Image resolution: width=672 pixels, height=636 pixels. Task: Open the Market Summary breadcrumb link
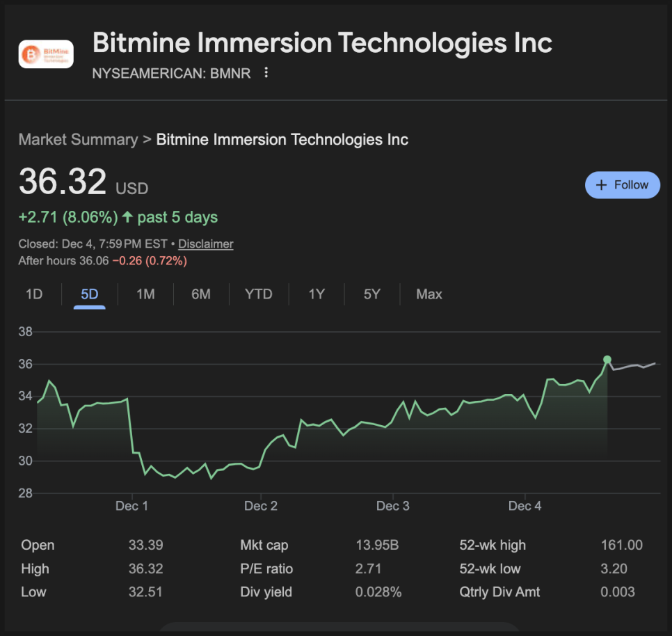click(78, 139)
